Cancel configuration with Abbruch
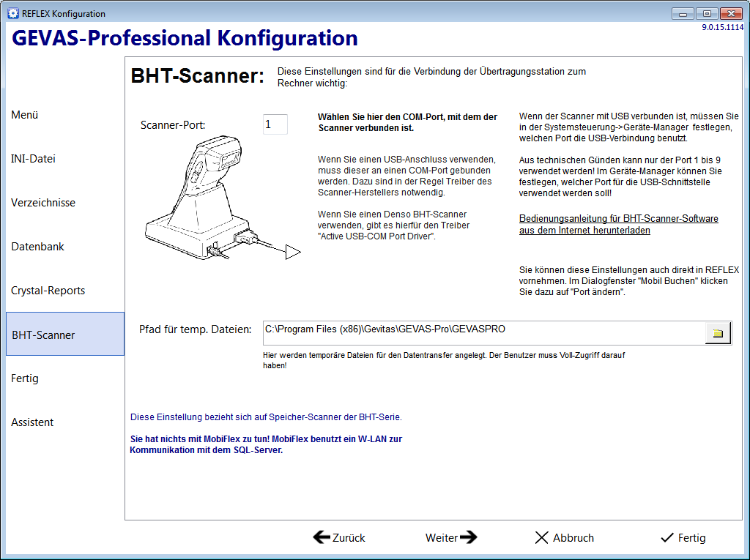 coord(565,537)
